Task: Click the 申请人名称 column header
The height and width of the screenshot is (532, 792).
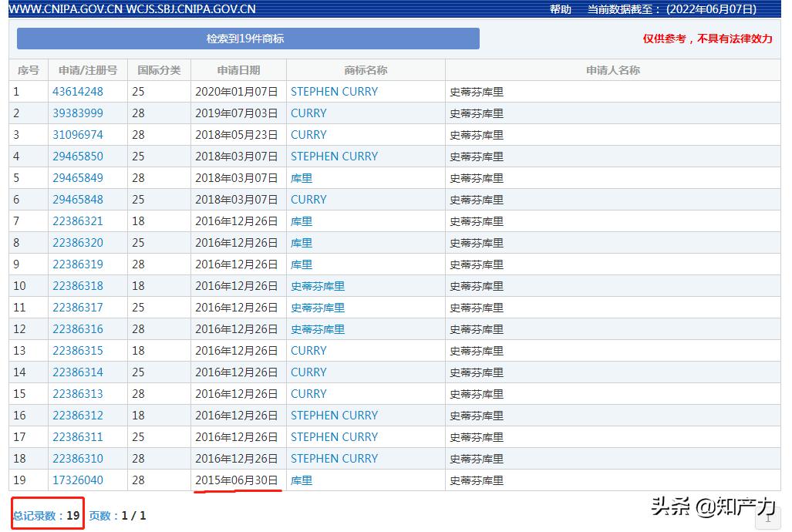Action: click(612, 70)
